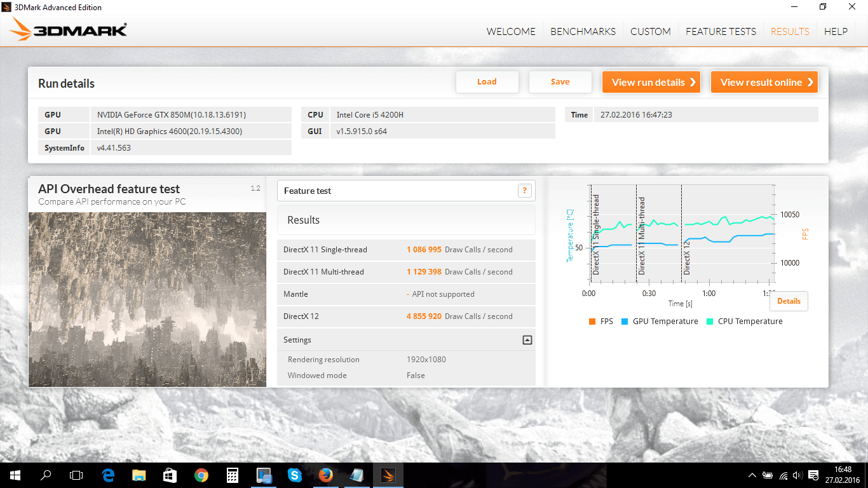Open the FEATURE TESTS tab
868x488 pixels.
(721, 31)
